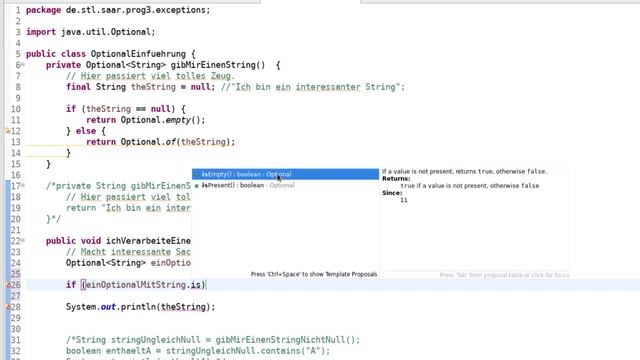Image resolution: width=640 pixels, height=360 pixels.
Task: Click line number 21 in the ruler
Action: (16, 230)
